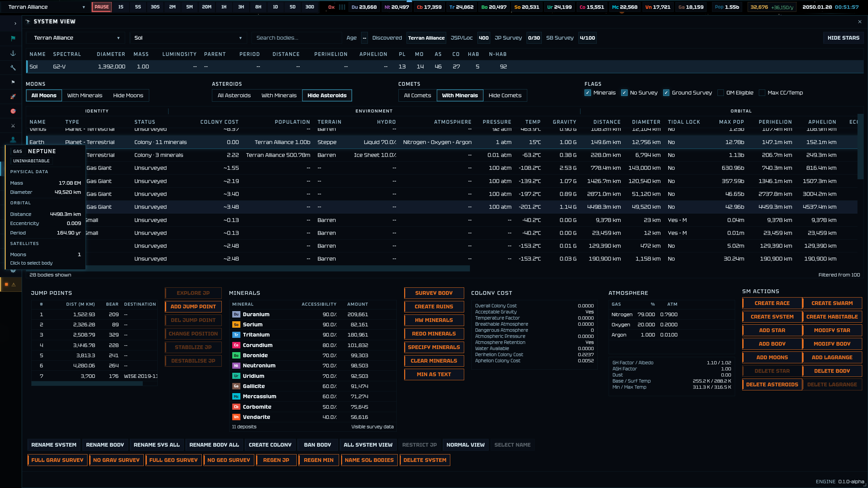868x488 pixels.
Task: Select All Moons filter
Action: click(x=44, y=96)
